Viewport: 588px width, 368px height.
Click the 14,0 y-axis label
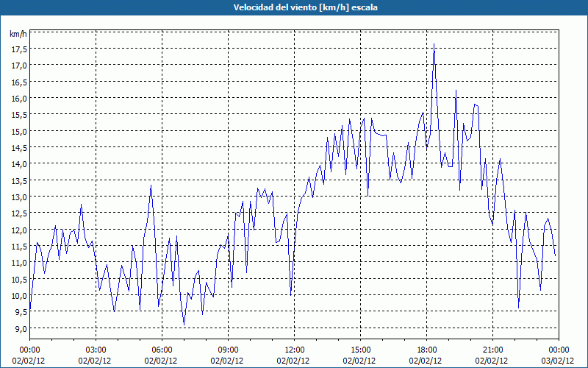click(x=20, y=163)
